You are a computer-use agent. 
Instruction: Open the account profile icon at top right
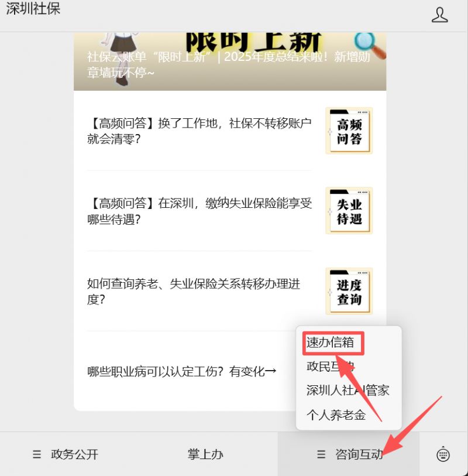pos(439,15)
